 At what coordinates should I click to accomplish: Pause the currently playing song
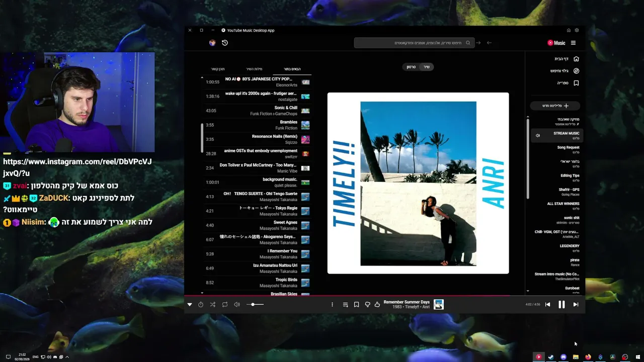[561, 304]
